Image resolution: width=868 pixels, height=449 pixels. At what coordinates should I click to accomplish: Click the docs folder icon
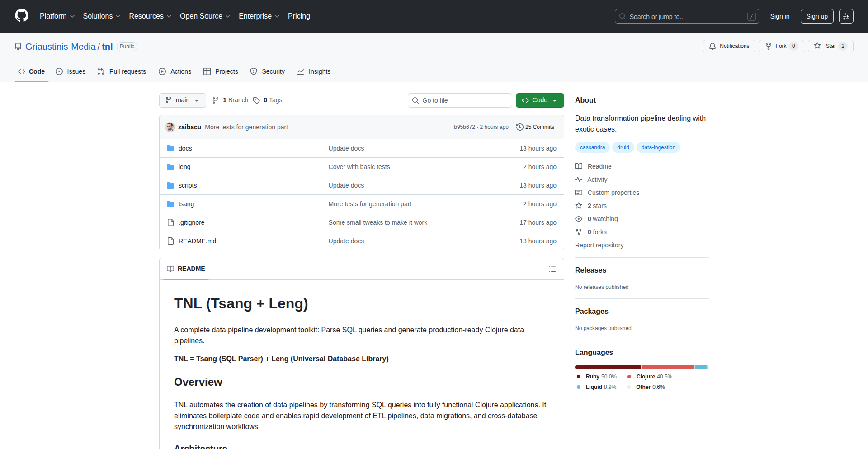coord(170,148)
